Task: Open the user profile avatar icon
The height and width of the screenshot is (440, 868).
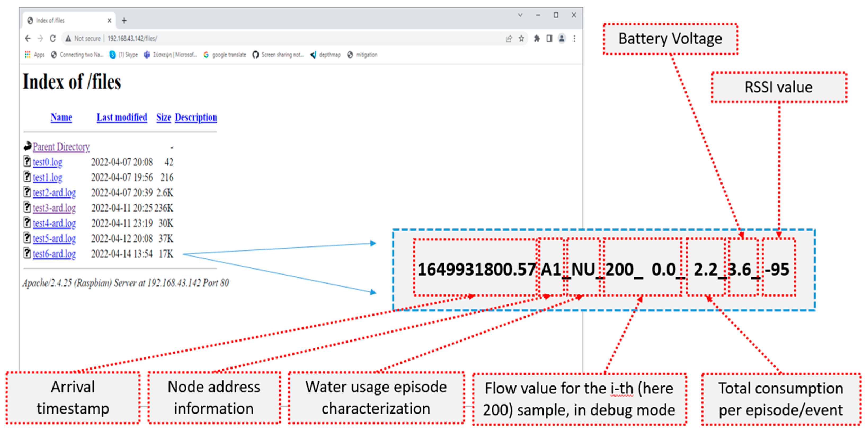Action: click(562, 38)
